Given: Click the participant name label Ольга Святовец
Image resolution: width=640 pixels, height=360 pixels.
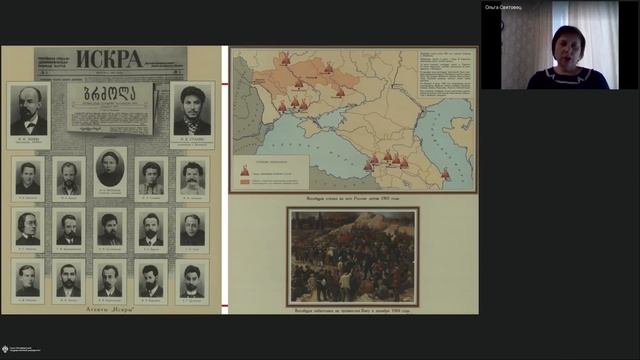Looking at the screenshot, I should [503, 7].
